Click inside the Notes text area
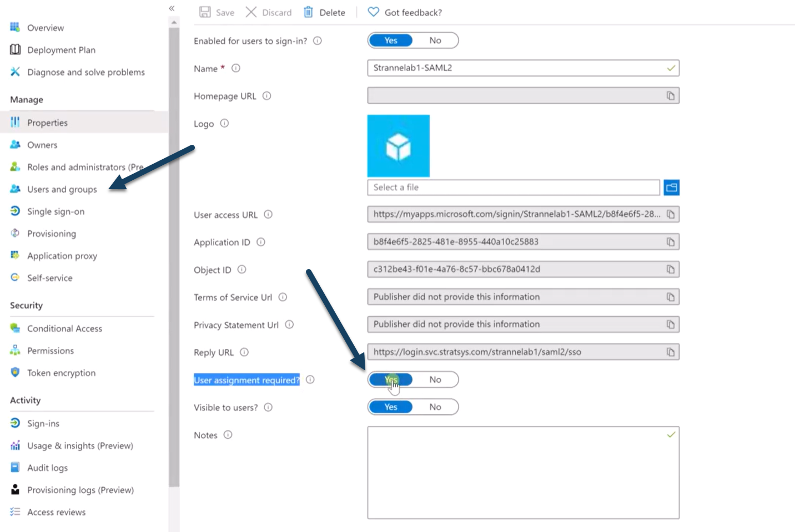Screen dimensions: 795x532 pyautogui.click(x=523, y=473)
